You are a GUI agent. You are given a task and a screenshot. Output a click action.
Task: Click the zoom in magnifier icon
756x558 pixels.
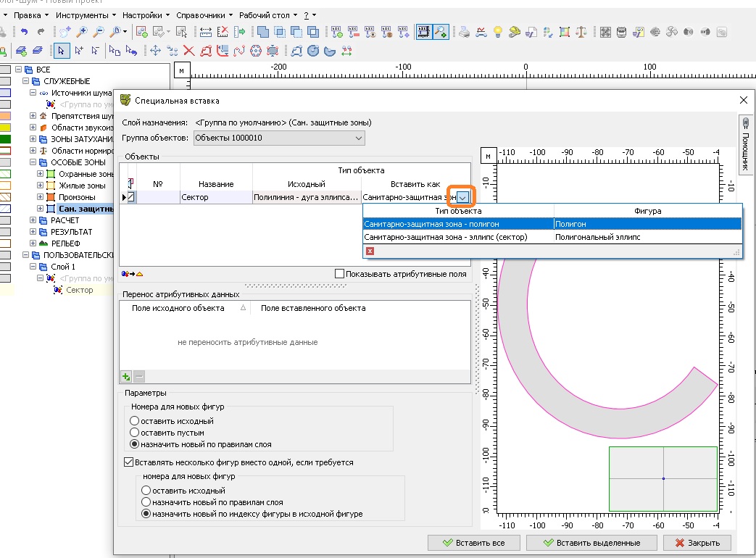[x=81, y=32]
